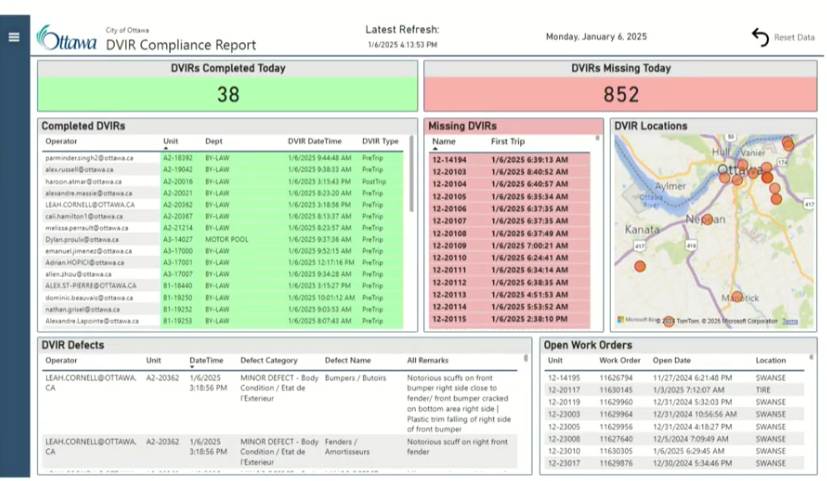Select work order 11630305
The image size is (827, 481).
674,451
